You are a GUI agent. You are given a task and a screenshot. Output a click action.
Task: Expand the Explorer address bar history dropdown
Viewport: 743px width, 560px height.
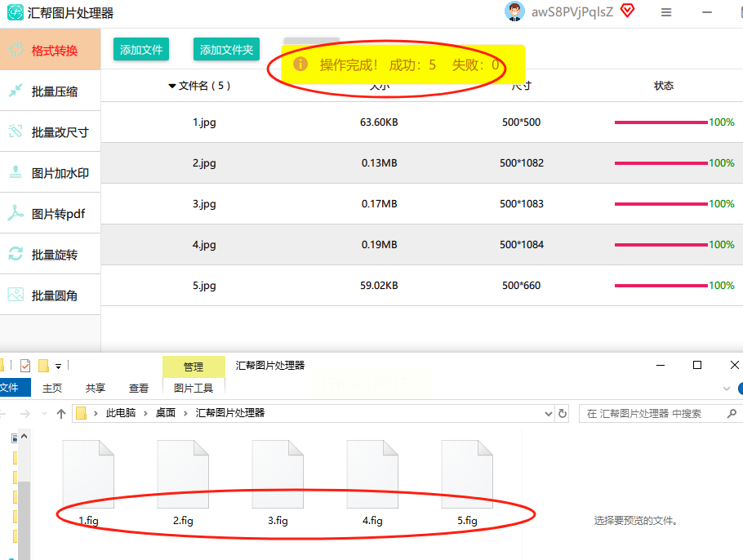point(549,414)
